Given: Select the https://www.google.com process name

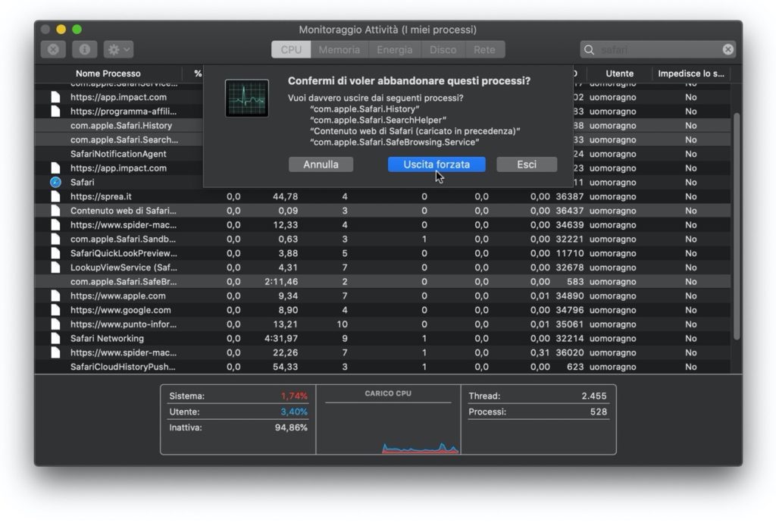Looking at the screenshot, I should (120, 310).
